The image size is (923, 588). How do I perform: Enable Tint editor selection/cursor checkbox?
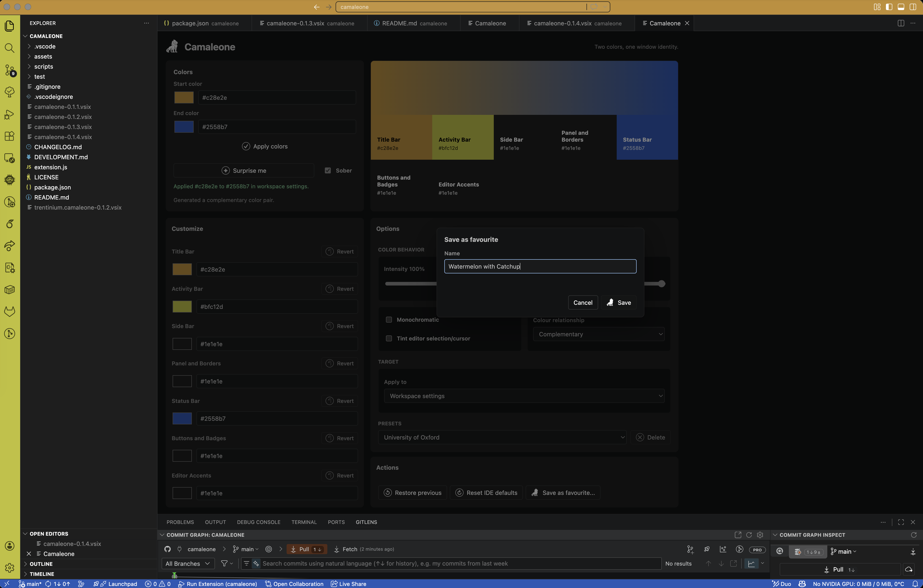pyautogui.click(x=389, y=338)
